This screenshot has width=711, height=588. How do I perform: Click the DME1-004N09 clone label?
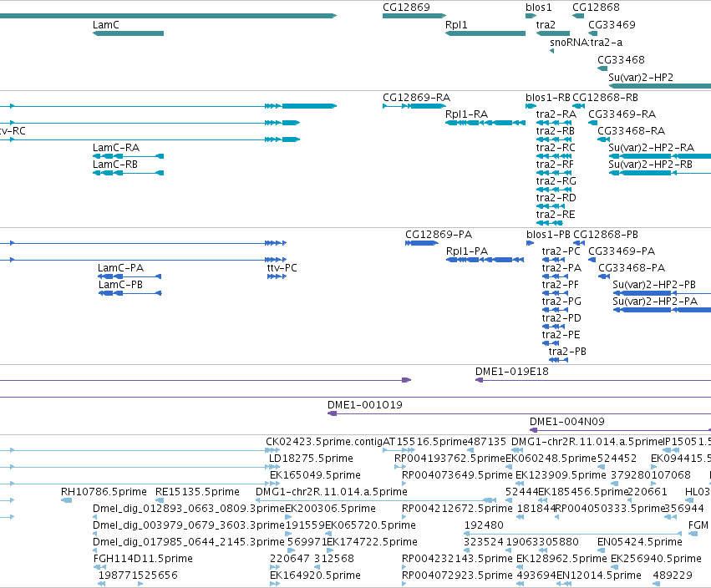tap(567, 422)
